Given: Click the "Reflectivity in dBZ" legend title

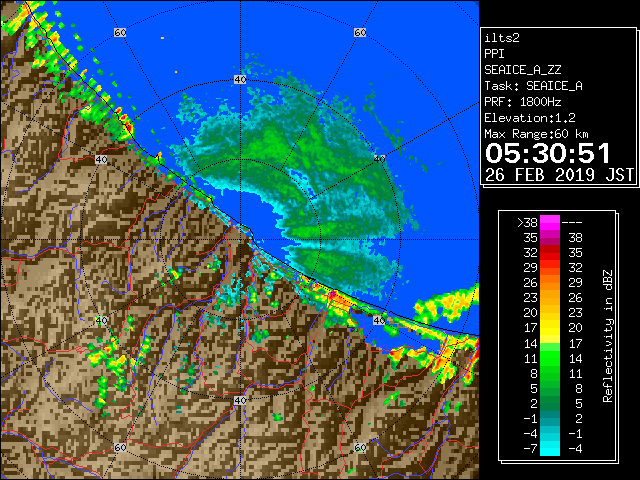Looking at the screenshot, I should click(608, 336).
